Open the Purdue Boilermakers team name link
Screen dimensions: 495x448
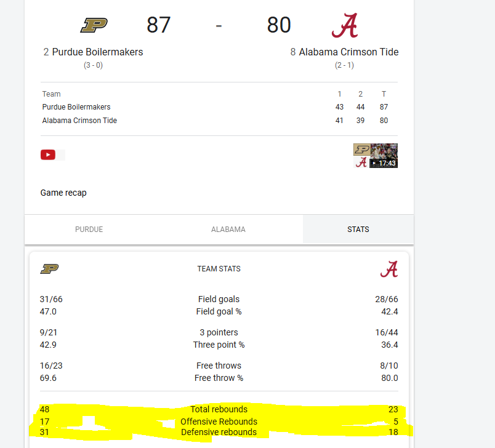pos(97,52)
